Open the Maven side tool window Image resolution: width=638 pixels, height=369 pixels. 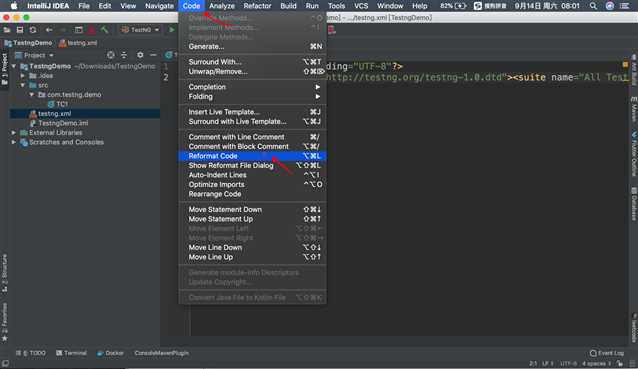pos(634,110)
